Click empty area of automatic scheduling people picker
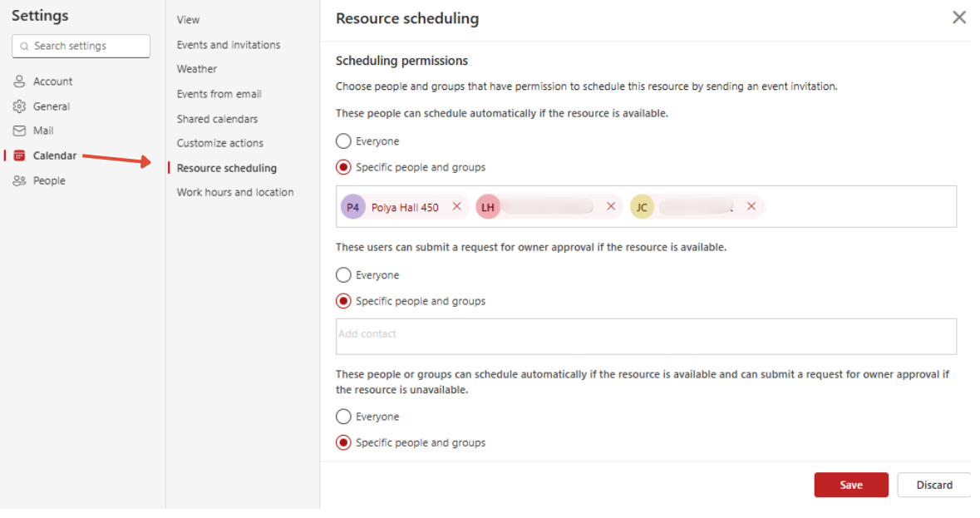 tap(859, 207)
